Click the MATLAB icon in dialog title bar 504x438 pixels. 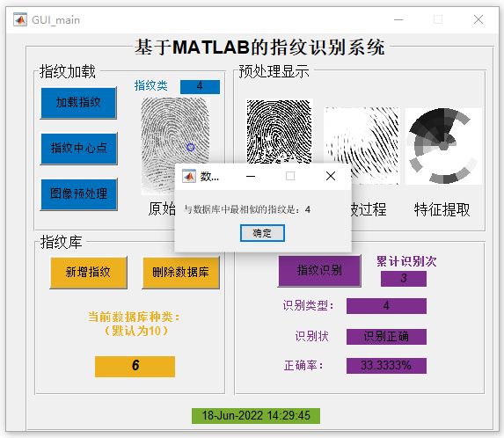tap(189, 176)
